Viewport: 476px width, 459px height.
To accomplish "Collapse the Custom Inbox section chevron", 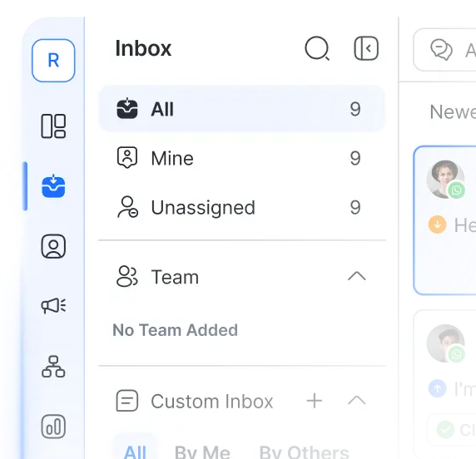I will click(x=357, y=401).
